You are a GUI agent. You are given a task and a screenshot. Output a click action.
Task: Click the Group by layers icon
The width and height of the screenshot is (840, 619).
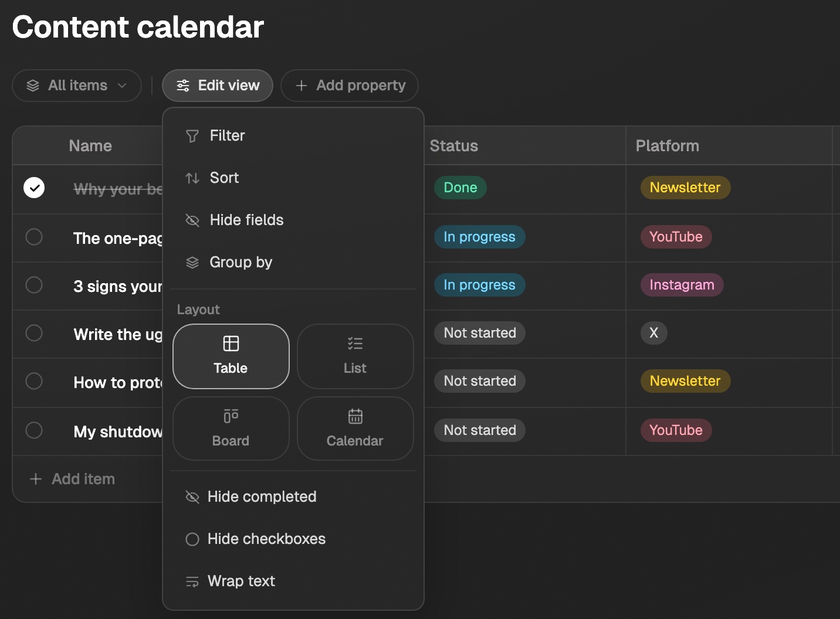pos(192,263)
